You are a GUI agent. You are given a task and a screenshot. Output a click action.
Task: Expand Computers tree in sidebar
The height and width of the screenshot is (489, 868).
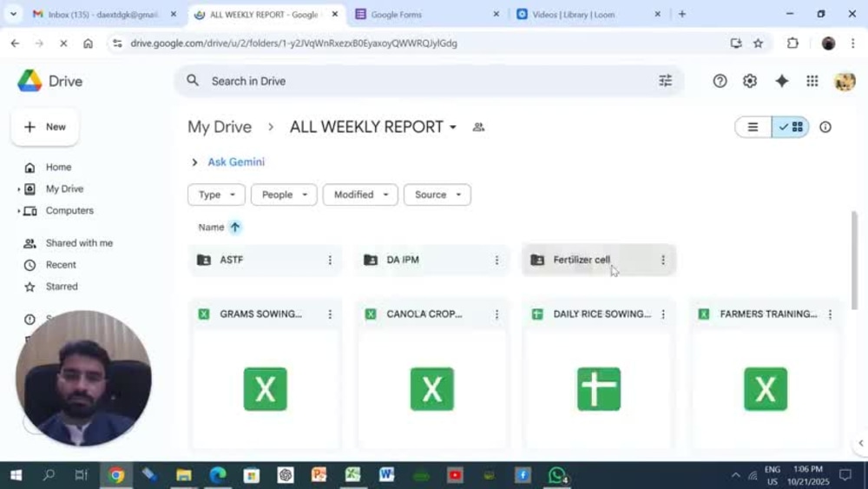(18, 211)
